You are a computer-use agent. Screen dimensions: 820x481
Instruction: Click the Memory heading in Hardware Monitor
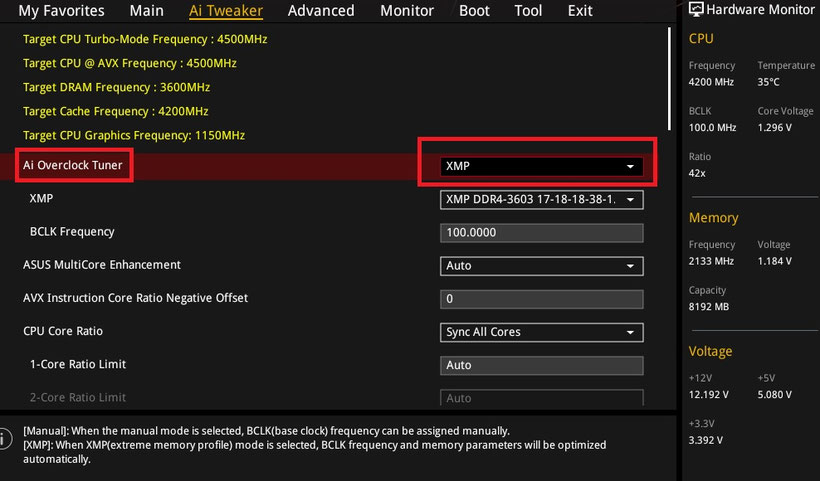click(713, 217)
